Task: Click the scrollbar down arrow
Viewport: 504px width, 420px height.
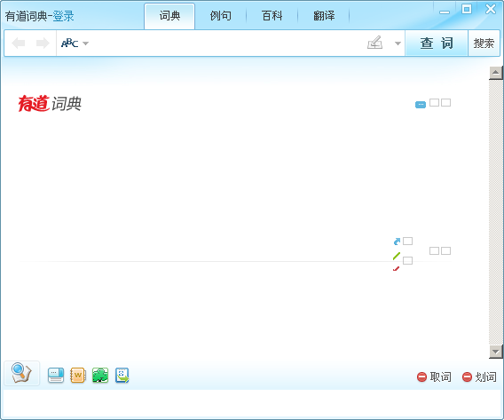Action: coord(495,352)
